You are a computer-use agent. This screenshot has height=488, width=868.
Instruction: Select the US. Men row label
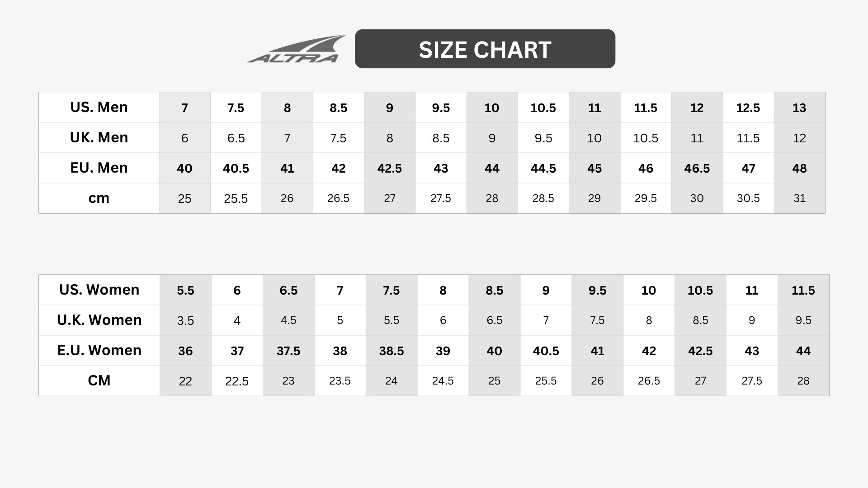99,108
